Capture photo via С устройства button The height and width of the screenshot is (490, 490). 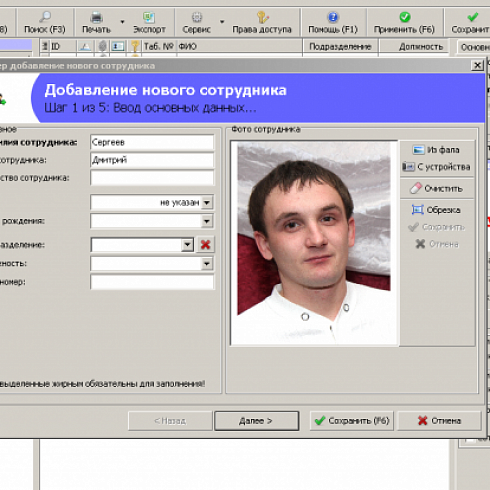point(436,167)
